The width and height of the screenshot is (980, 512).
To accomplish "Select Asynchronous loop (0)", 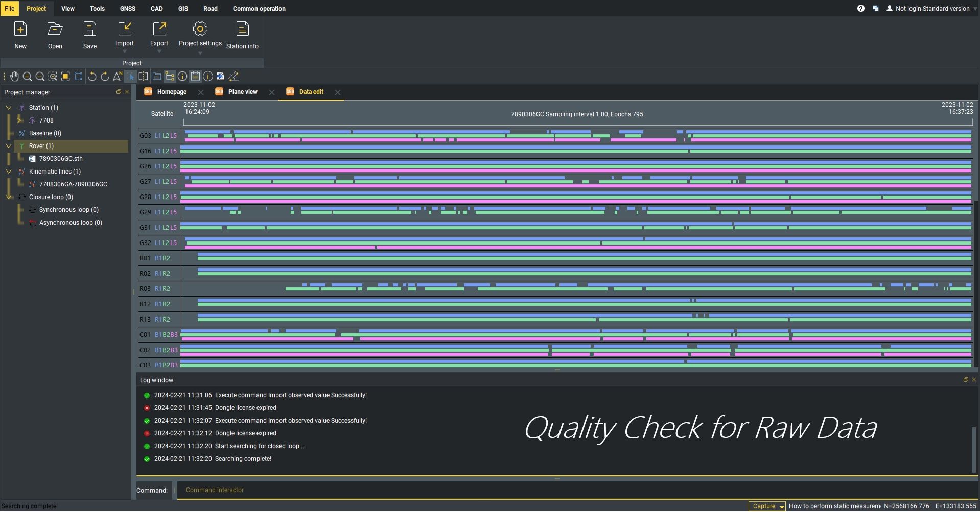I will click(x=71, y=223).
